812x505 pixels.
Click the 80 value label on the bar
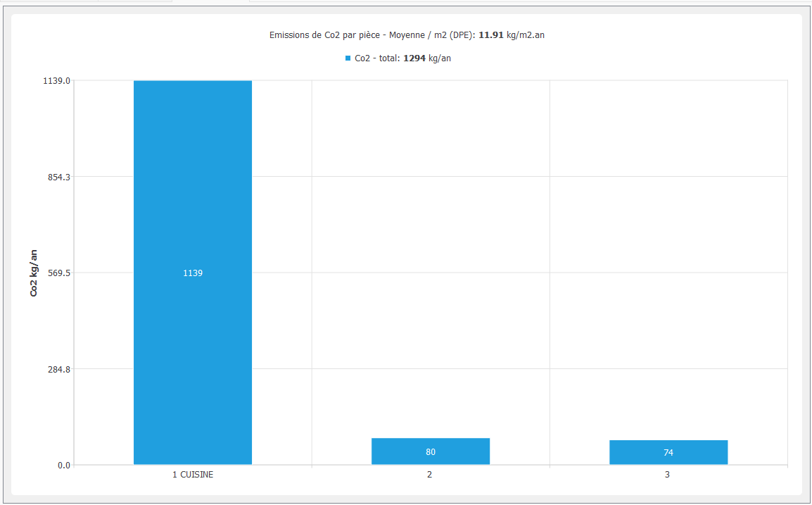click(430, 452)
